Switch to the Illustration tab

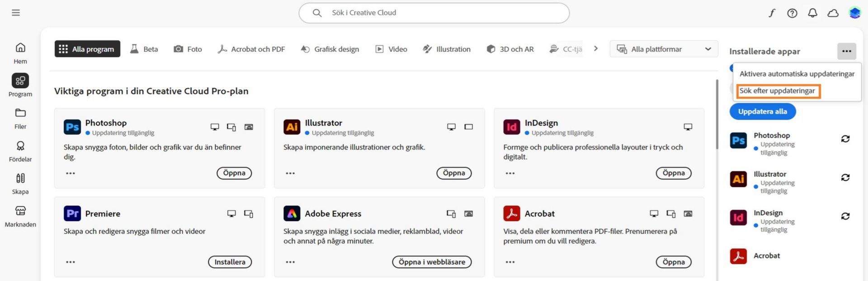pyautogui.click(x=447, y=49)
